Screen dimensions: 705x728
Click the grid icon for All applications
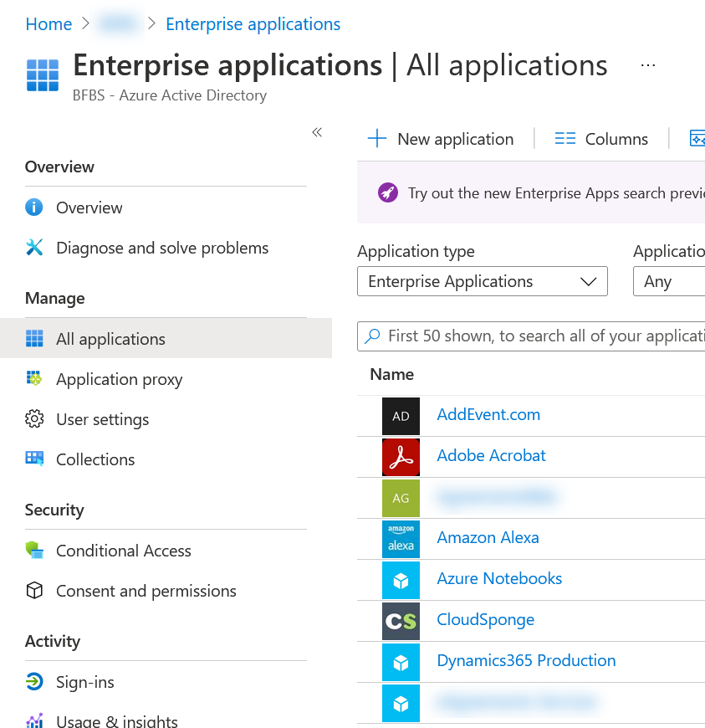[34, 338]
